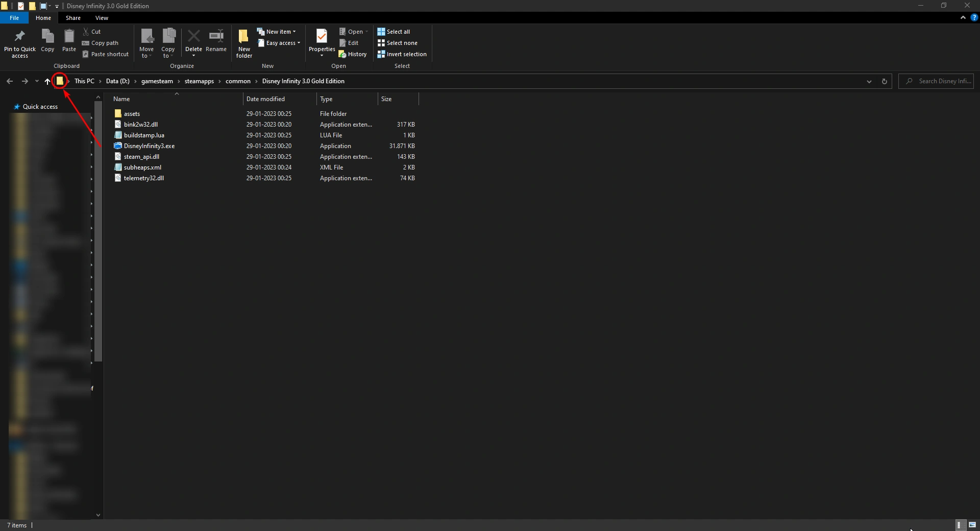Click Copy path in the ribbon
The width and height of the screenshot is (980, 531).
[100, 43]
